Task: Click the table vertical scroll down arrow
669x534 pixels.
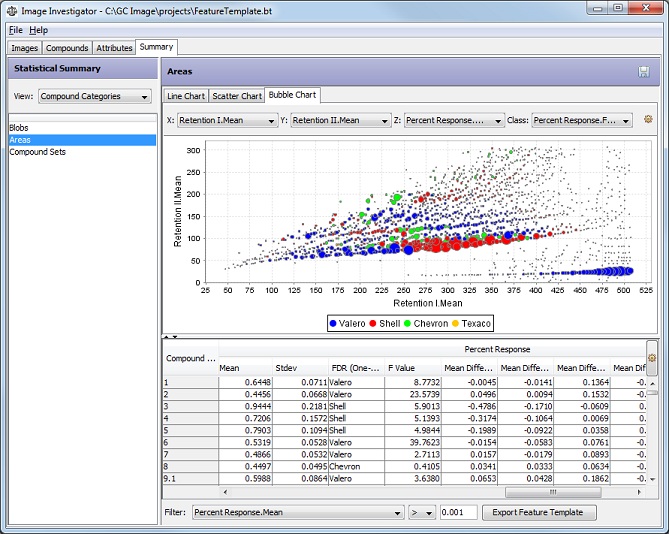Action: click(x=652, y=480)
